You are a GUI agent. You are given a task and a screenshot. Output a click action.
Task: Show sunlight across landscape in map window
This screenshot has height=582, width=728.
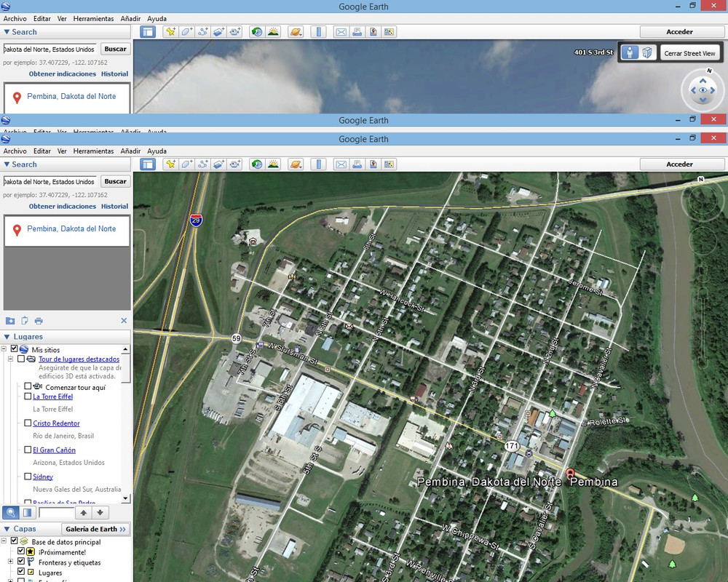pyautogui.click(x=273, y=164)
